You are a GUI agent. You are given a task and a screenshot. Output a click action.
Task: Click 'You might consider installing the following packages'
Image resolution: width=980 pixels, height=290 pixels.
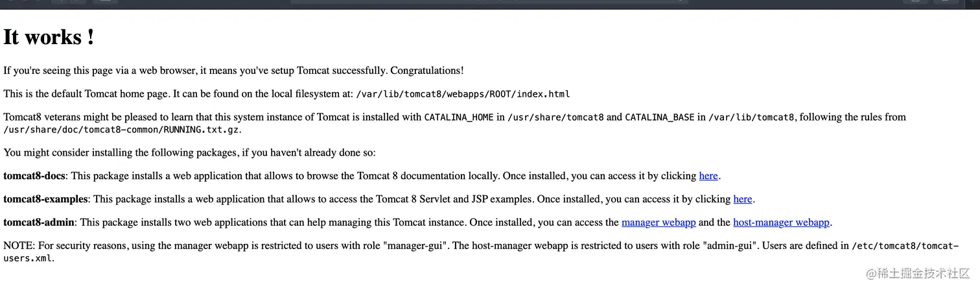[x=117, y=152]
